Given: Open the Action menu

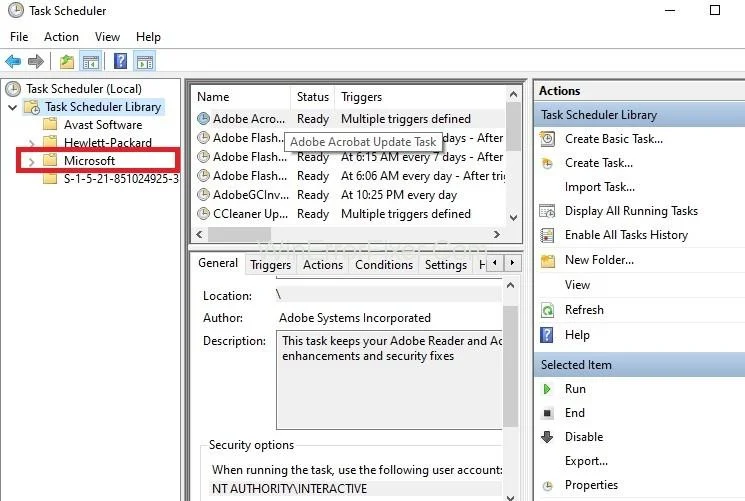Looking at the screenshot, I should pos(61,37).
